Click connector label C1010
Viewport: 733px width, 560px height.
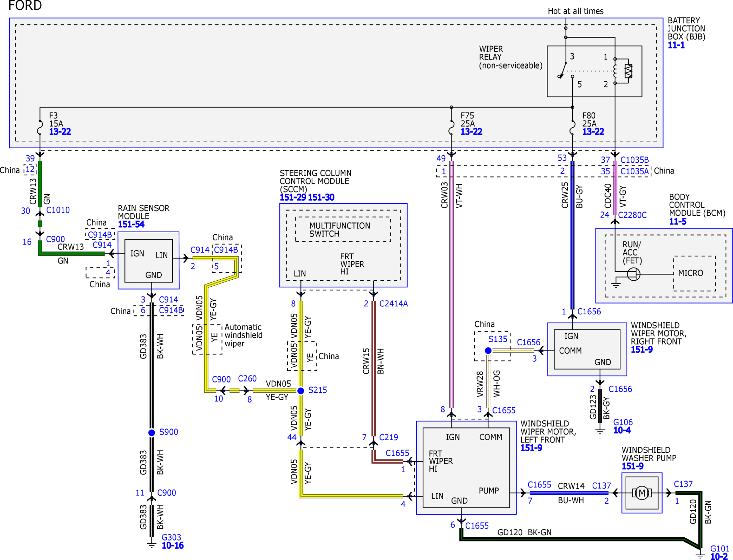(58, 210)
